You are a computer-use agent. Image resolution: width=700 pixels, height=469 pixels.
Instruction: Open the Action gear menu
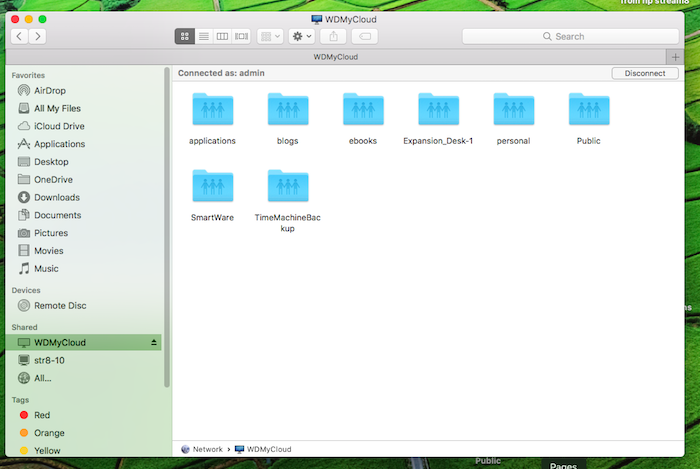pos(302,37)
